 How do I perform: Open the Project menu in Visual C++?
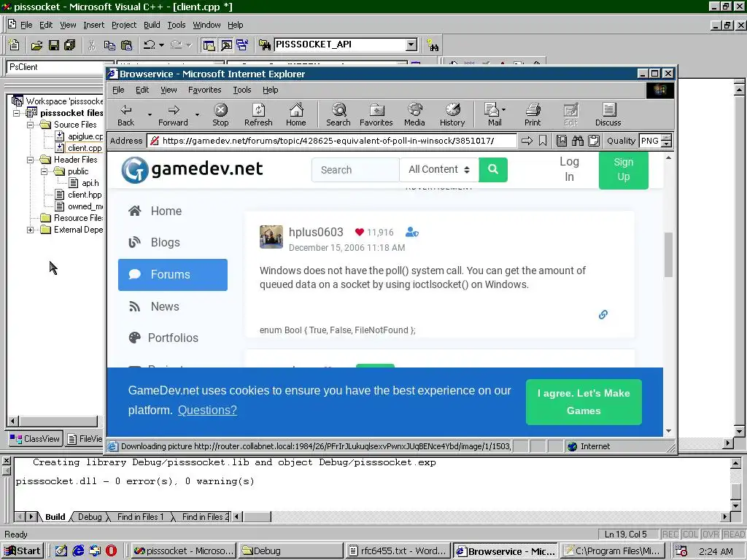tap(124, 25)
